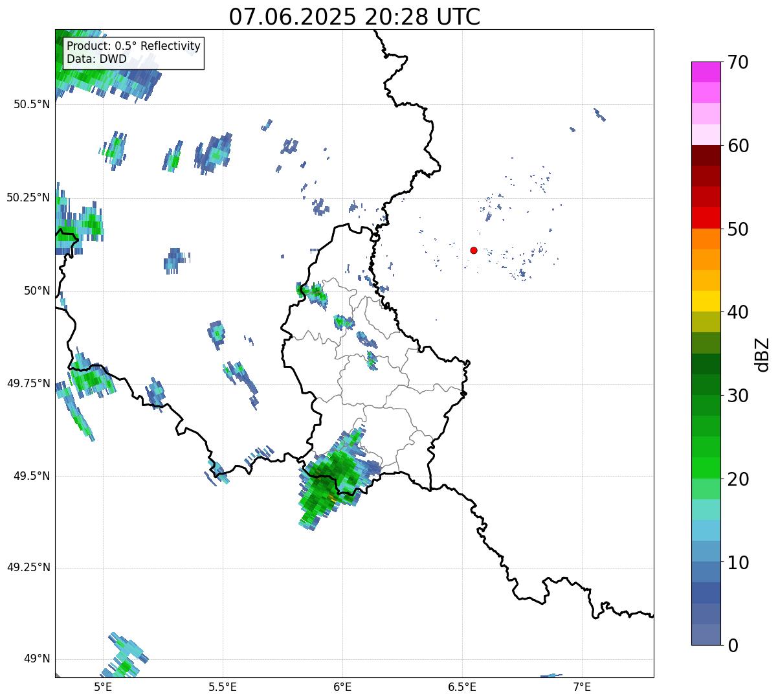Viewport: 778px width, 700px height.
Task: Click the 49°N latitude label
Action: click(38, 659)
